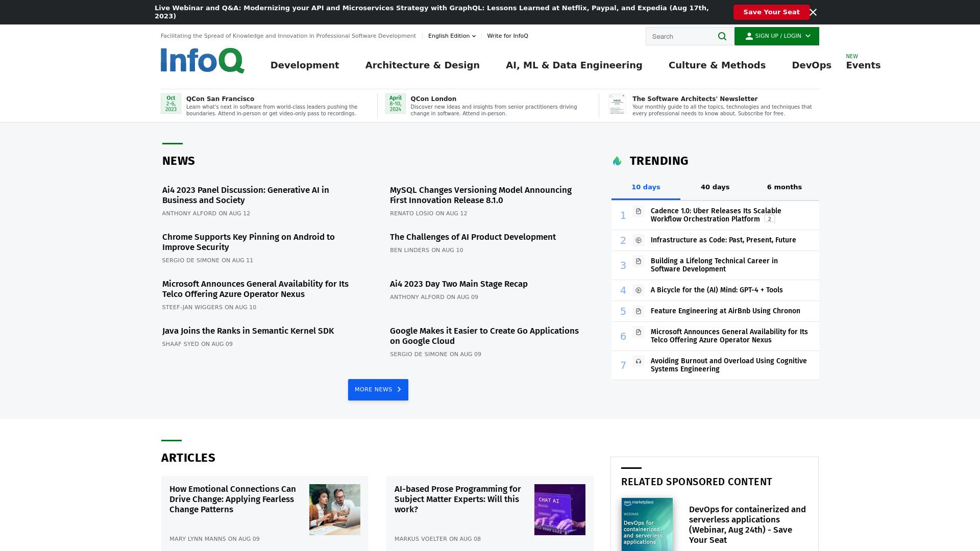Image resolution: width=980 pixels, height=551 pixels.
Task: Click the Trending flame icon
Action: [x=617, y=161]
